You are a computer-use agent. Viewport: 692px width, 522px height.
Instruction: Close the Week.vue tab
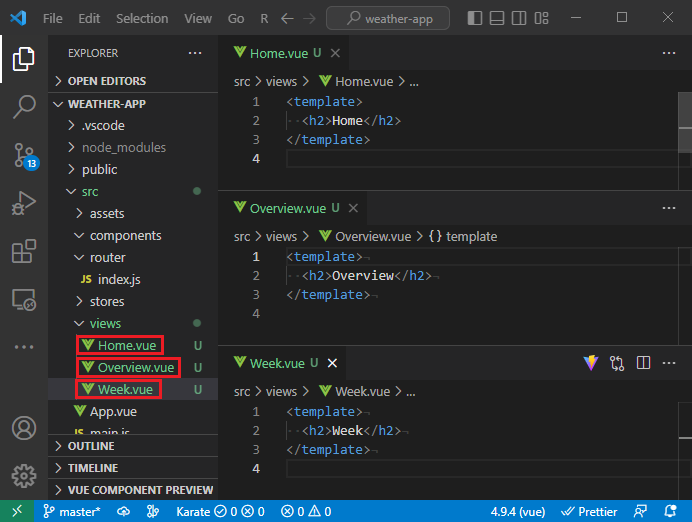(x=332, y=363)
